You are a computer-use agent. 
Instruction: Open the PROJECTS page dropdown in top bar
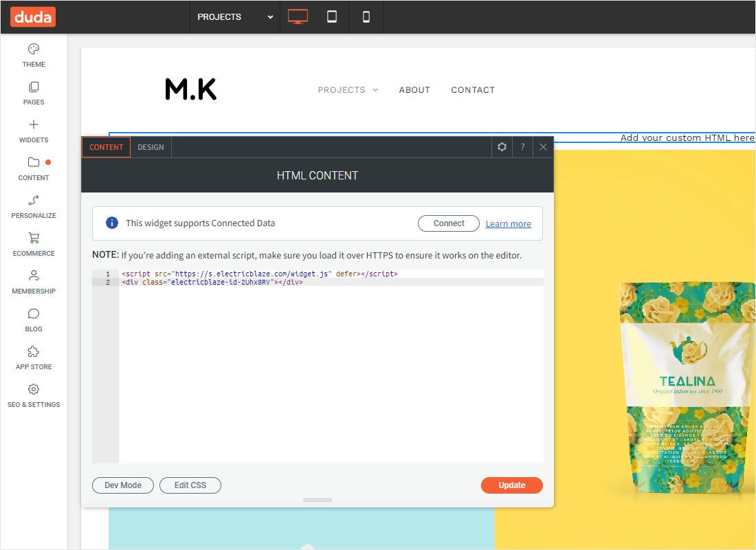coord(235,17)
